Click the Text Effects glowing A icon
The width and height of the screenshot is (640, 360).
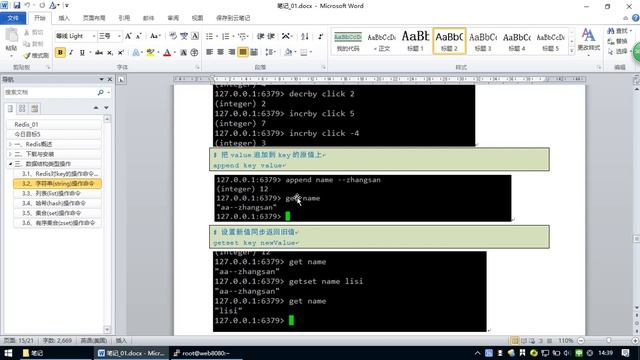click(x=136, y=53)
